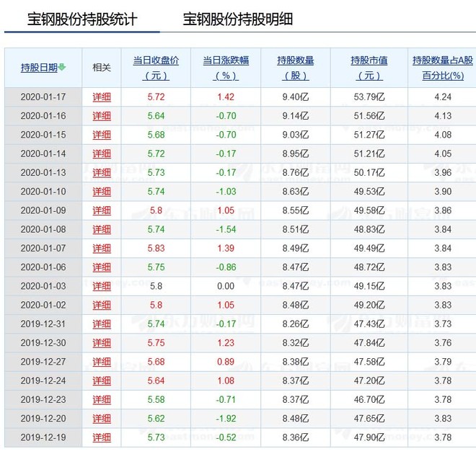This screenshot has width=476, height=454.
Task: Open 详细 link for 2020-01-03
Action: (x=102, y=286)
